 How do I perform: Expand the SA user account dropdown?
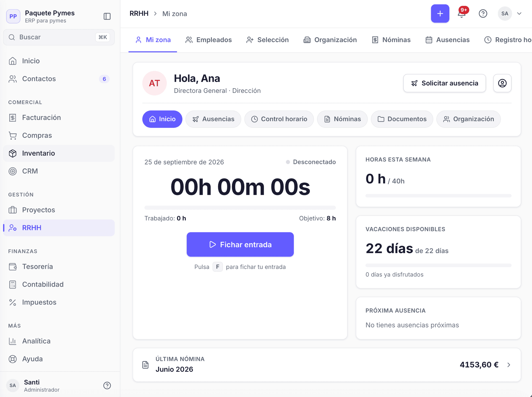pyautogui.click(x=510, y=14)
